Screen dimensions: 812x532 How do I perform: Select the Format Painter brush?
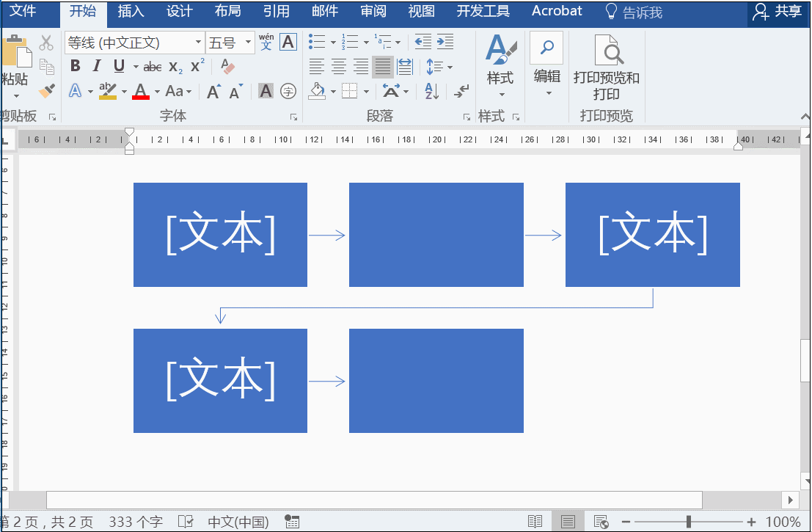(x=47, y=91)
